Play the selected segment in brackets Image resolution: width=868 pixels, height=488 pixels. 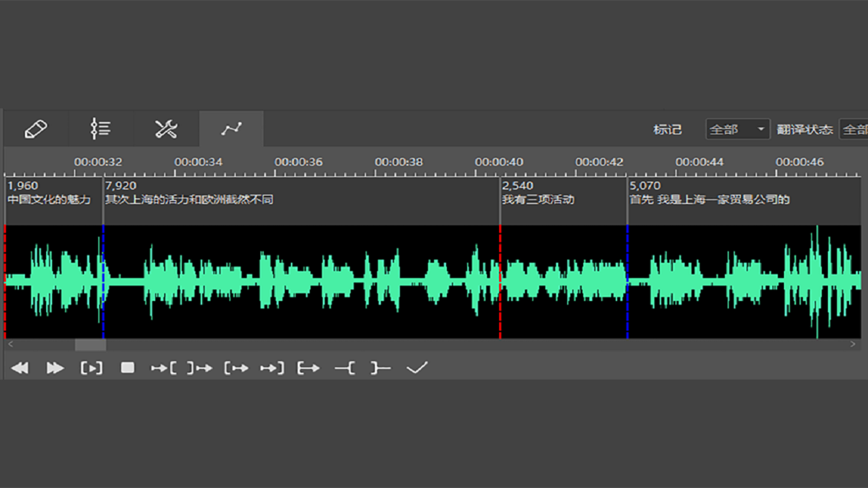(92, 368)
